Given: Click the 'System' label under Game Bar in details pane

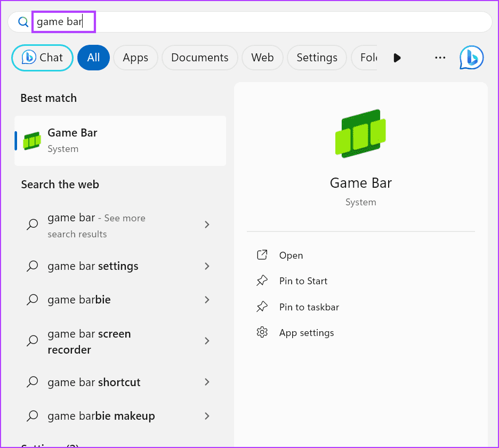Looking at the screenshot, I should (361, 203).
